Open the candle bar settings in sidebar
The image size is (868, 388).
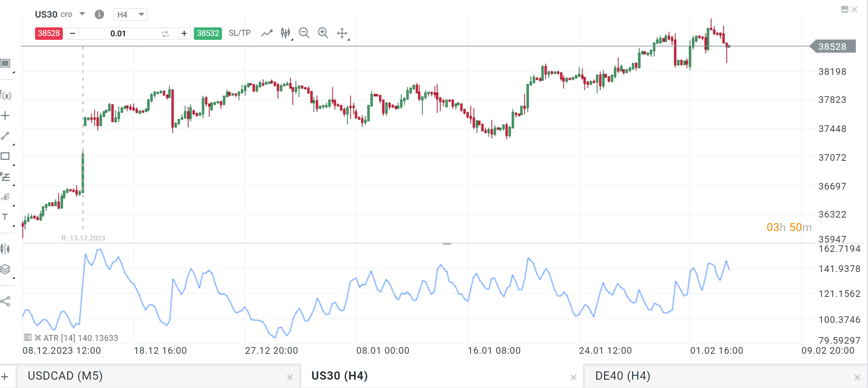(x=5, y=249)
